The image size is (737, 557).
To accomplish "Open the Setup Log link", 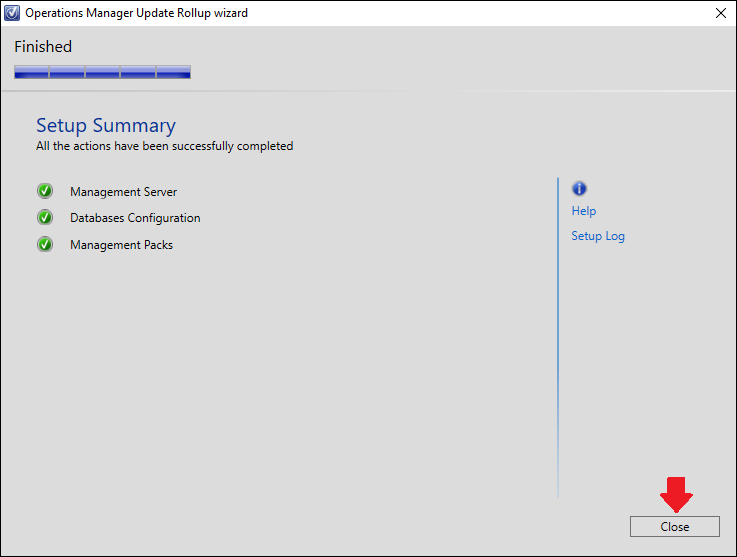I will point(598,236).
